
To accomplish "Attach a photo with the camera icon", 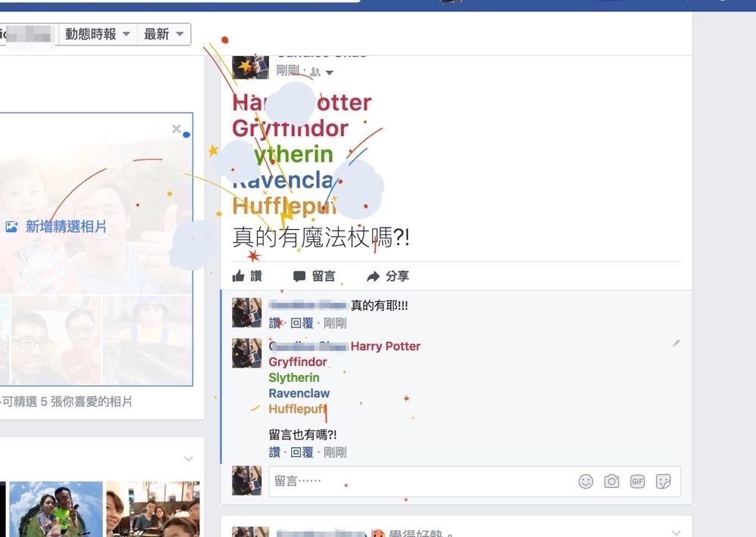I will [x=612, y=481].
